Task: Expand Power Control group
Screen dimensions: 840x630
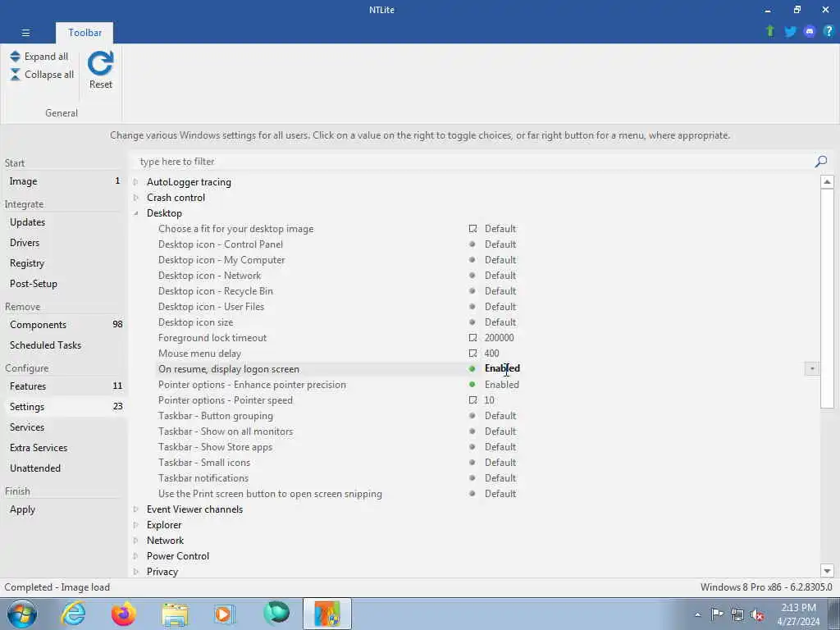Action: click(x=135, y=555)
